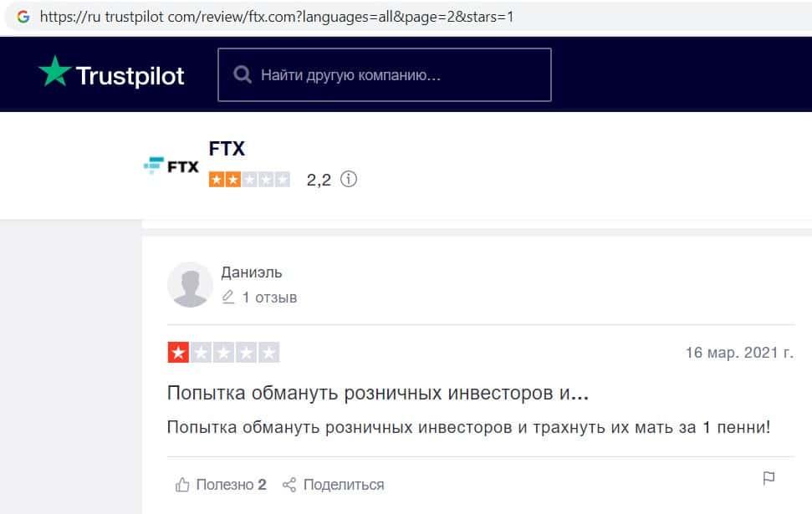Click the pencil icon beside 1 отзыв
The height and width of the screenshot is (514, 812).
[228, 298]
